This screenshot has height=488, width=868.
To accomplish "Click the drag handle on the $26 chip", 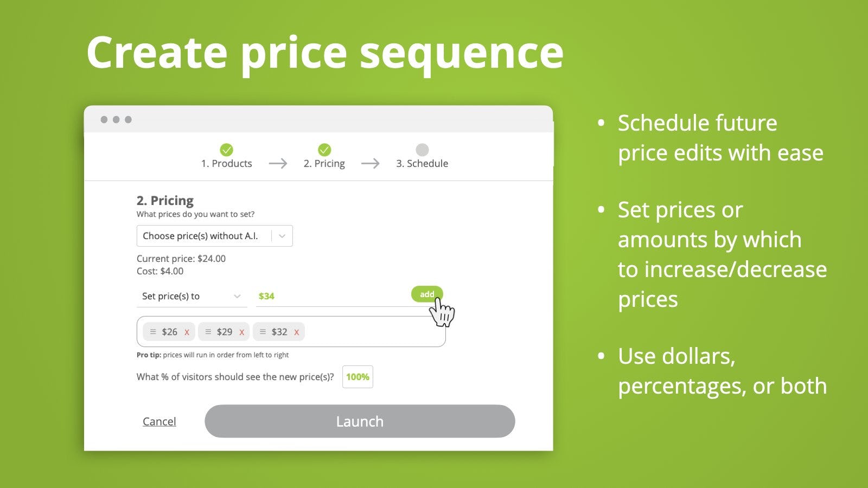I will click(x=154, y=331).
